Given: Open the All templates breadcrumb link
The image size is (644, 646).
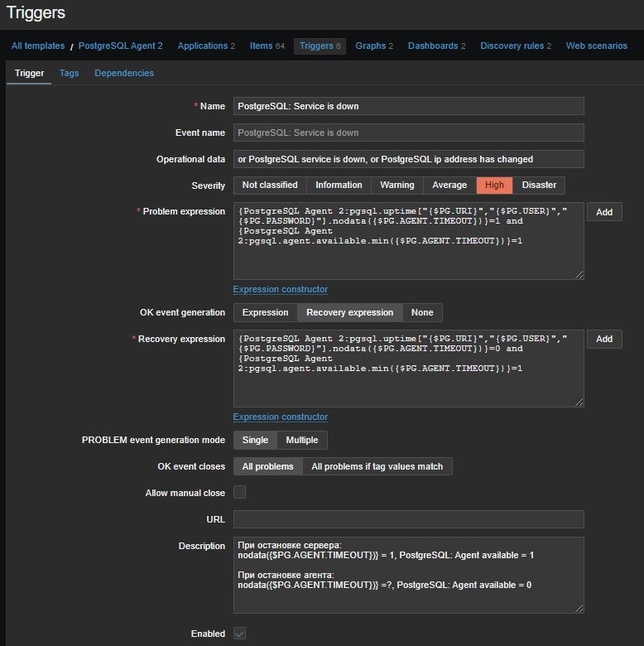Looking at the screenshot, I should click(38, 46).
